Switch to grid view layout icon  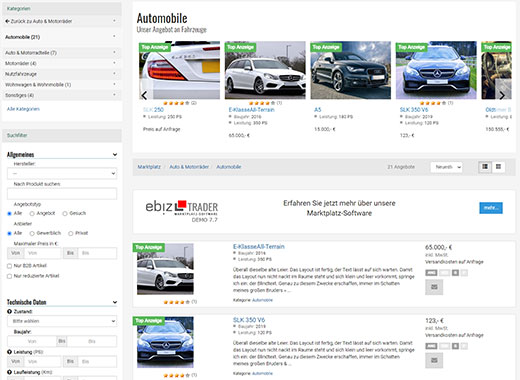pyautogui.click(x=498, y=167)
